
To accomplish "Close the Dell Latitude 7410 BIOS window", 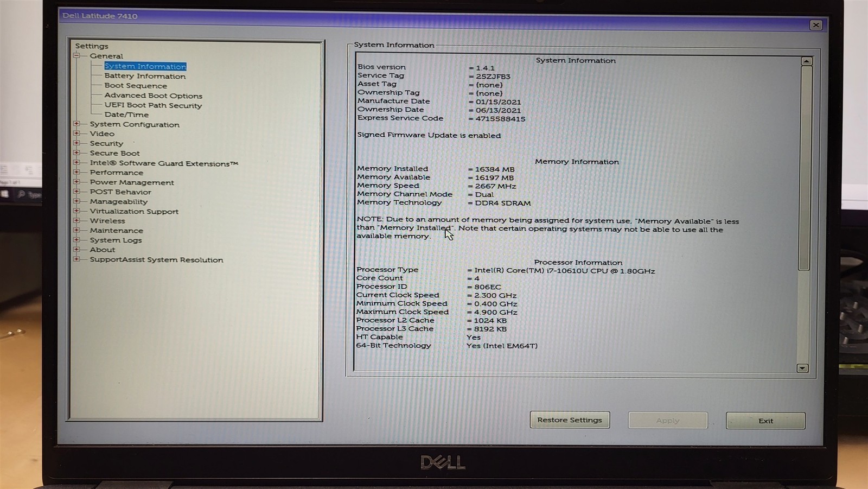I will click(x=816, y=25).
